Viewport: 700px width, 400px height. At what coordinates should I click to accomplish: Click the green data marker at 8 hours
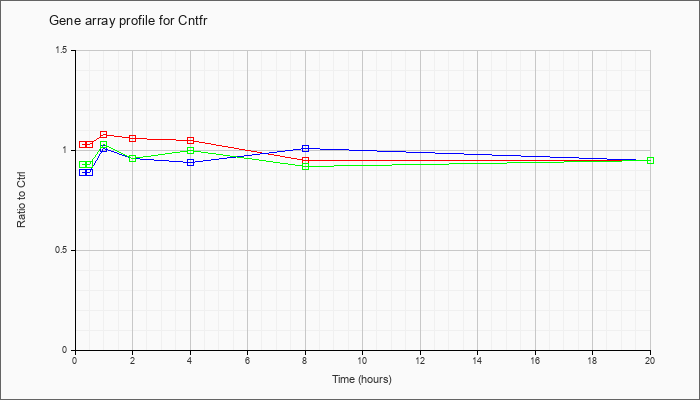click(306, 166)
